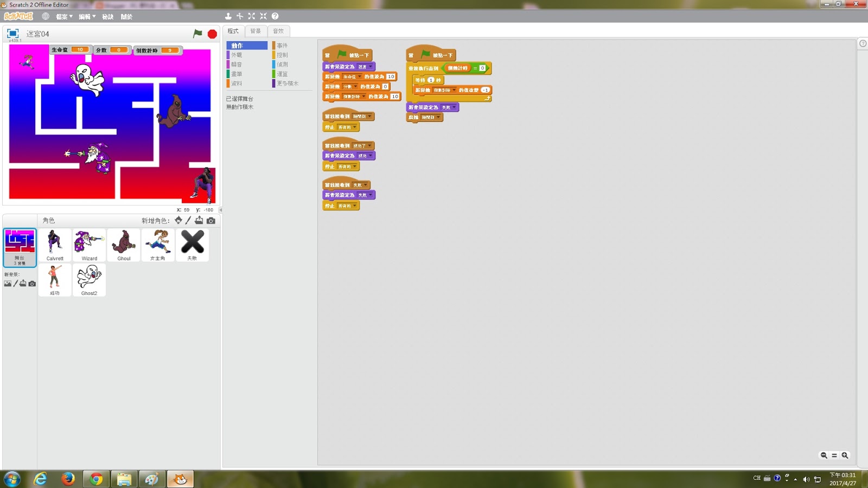Select the Ghoul sprite

[124, 245]
